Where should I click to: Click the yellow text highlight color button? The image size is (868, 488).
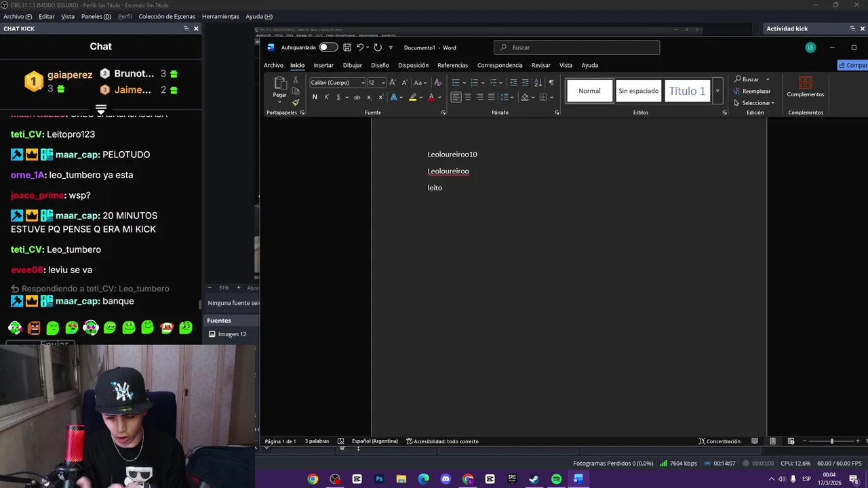pos(412,98)
